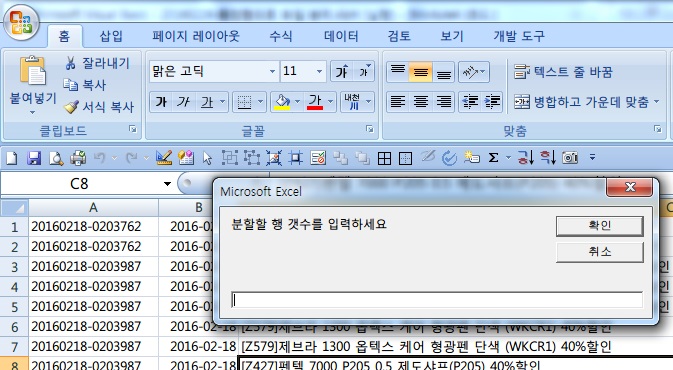
Task: Open Merge and Center dropdown arrow
Action: (x=656, y=102)
